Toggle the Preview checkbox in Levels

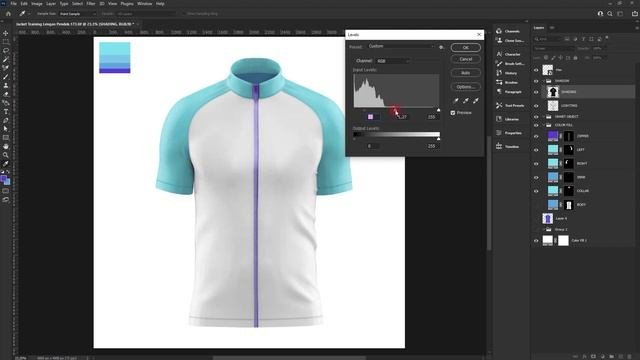(x=453, y=113)
